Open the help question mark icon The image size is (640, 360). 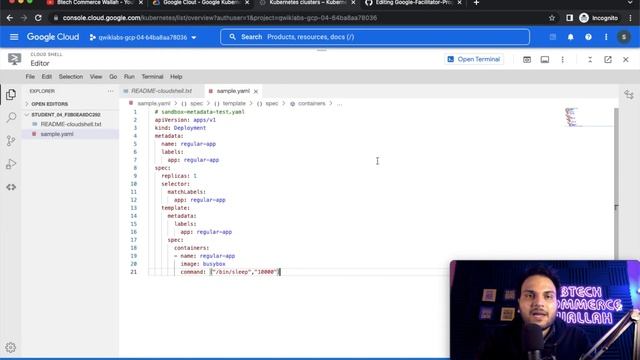click(588, 37)
